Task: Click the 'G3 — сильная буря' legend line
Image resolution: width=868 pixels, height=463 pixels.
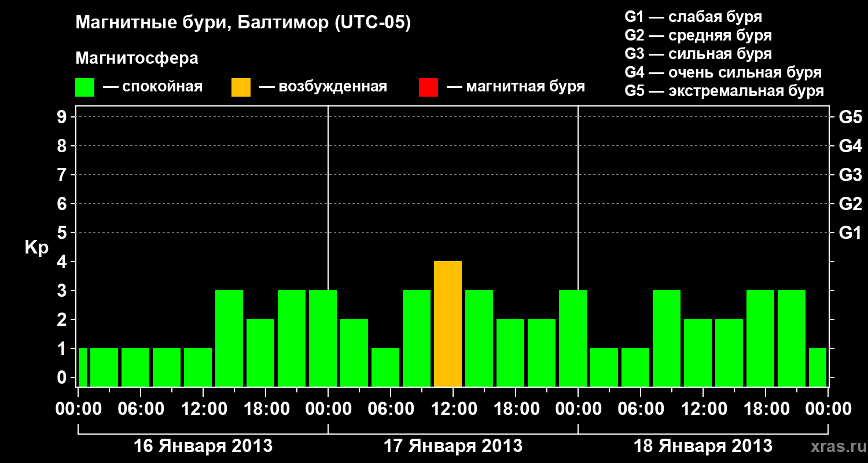Action: point(698,54)
